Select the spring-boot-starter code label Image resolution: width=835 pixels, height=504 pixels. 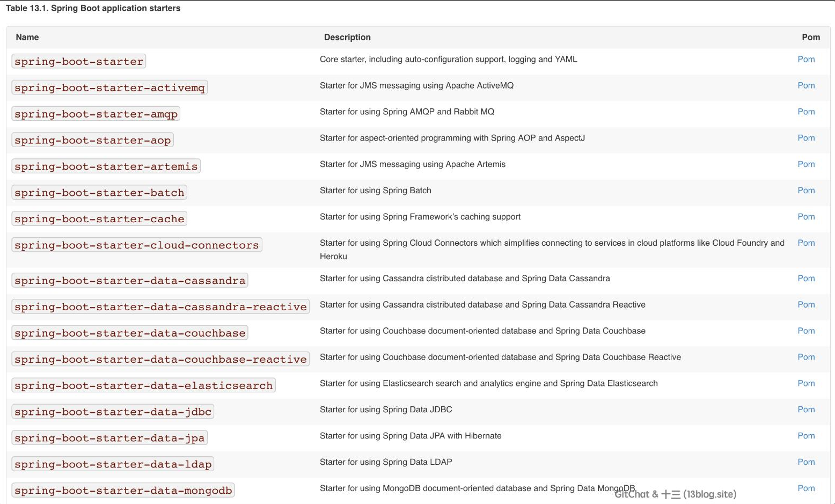79,62
